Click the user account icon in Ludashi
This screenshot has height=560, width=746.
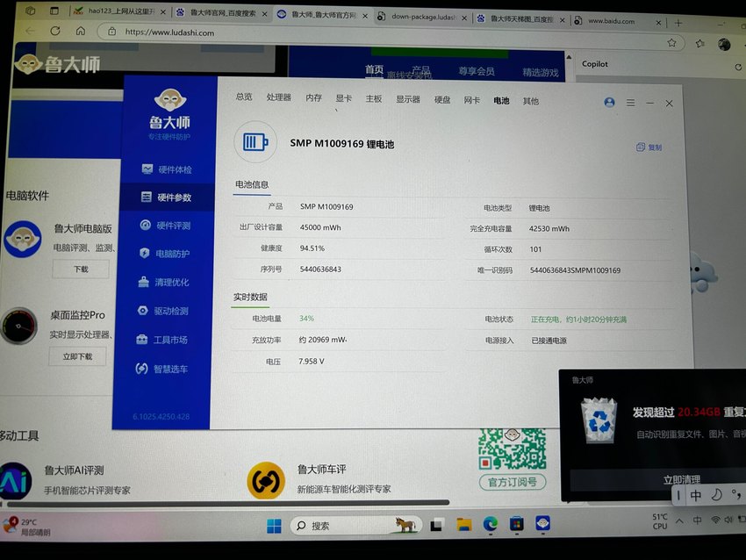[x=609, y=103]
